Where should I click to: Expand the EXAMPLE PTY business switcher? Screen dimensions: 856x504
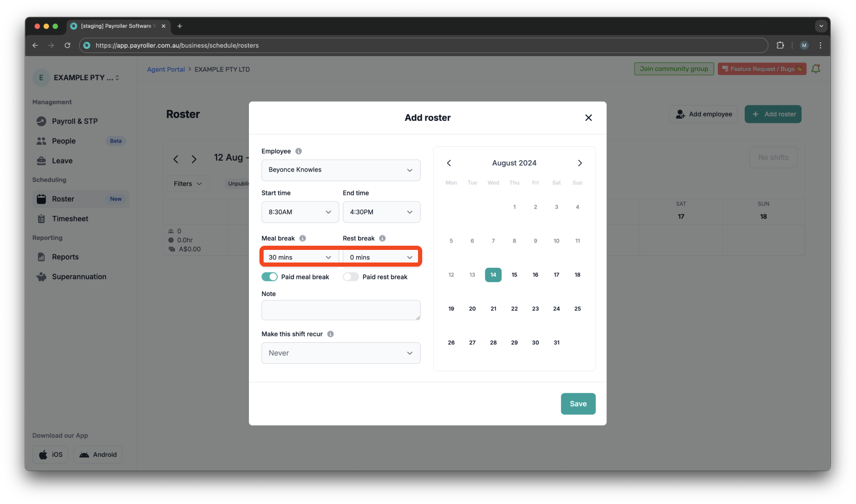[x=77, y=78]
